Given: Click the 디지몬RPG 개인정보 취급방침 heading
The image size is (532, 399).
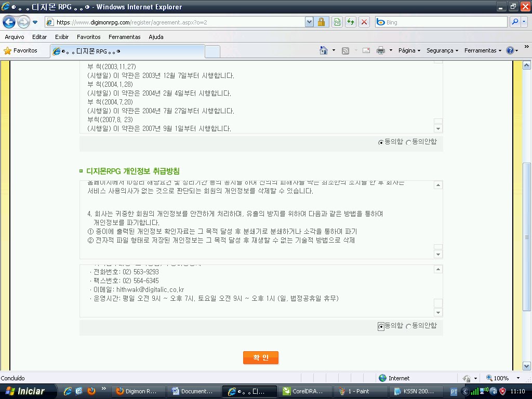Looking at the screenshot, I should click(132, 171).
